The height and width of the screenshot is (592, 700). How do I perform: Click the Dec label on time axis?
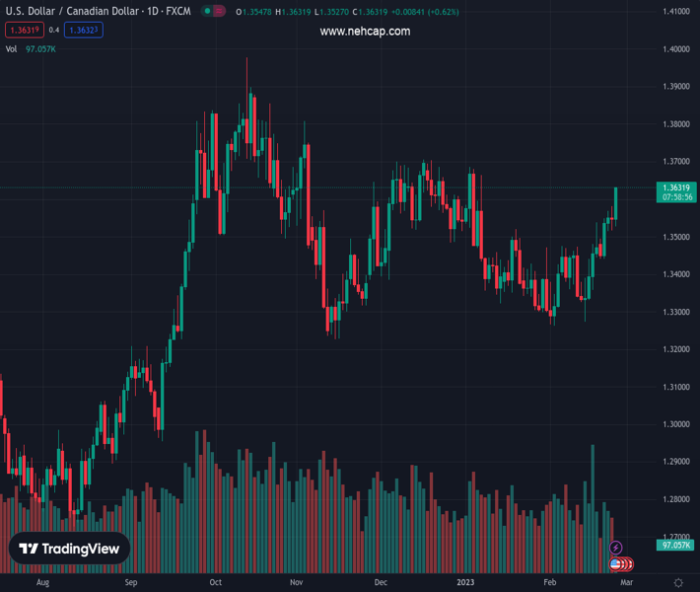click(381, 582)
